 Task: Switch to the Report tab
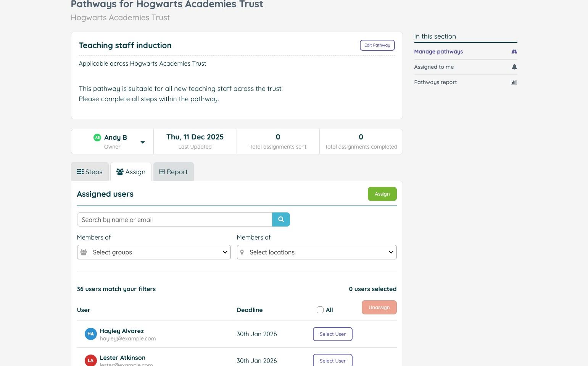click(173, 172)
